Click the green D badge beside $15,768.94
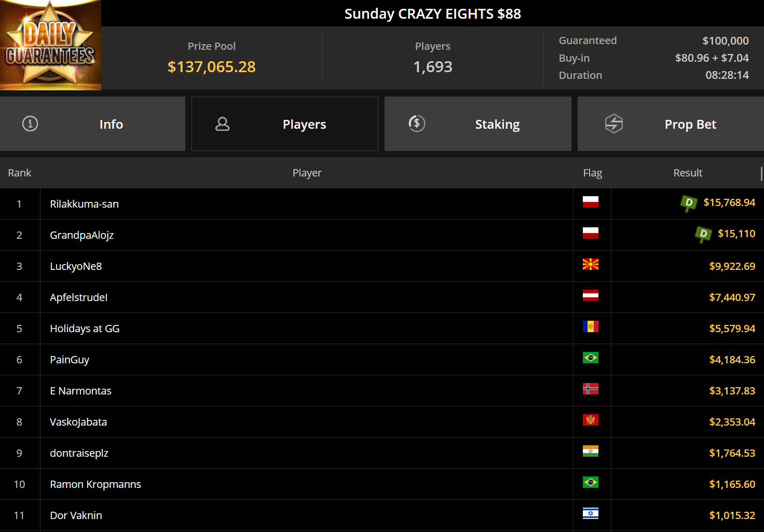This screenshot has width=764, height=532. point(689,203)
